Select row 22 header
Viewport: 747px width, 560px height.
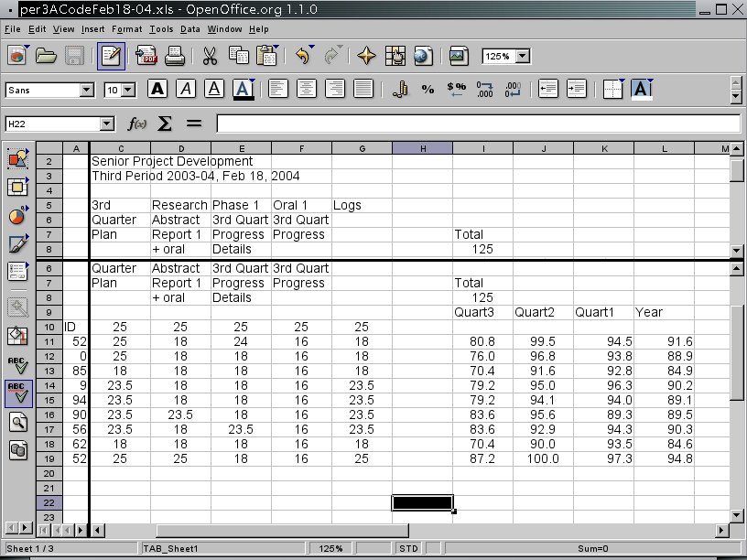49,503
